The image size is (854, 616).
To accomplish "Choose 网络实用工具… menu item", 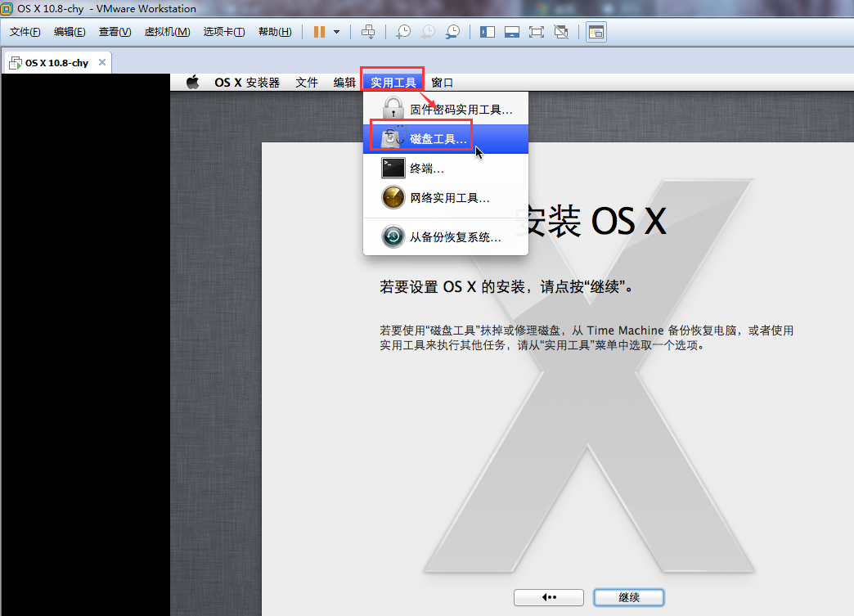I will (446, 198).
